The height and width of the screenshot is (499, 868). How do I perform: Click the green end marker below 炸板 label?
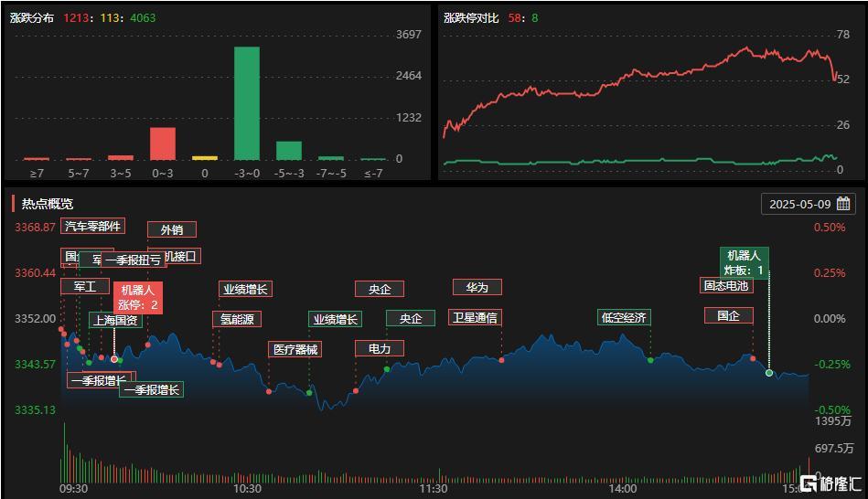tap(769, 373)
